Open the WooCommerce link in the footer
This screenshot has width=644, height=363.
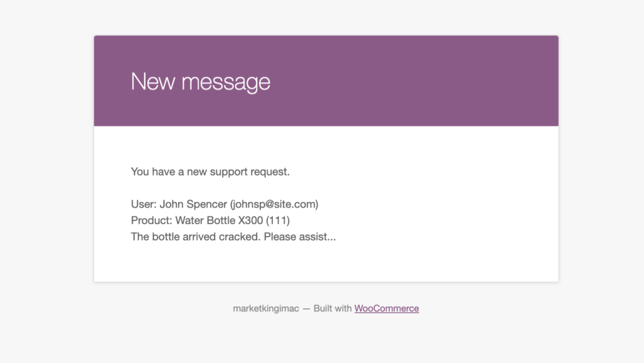click(387, 308)
